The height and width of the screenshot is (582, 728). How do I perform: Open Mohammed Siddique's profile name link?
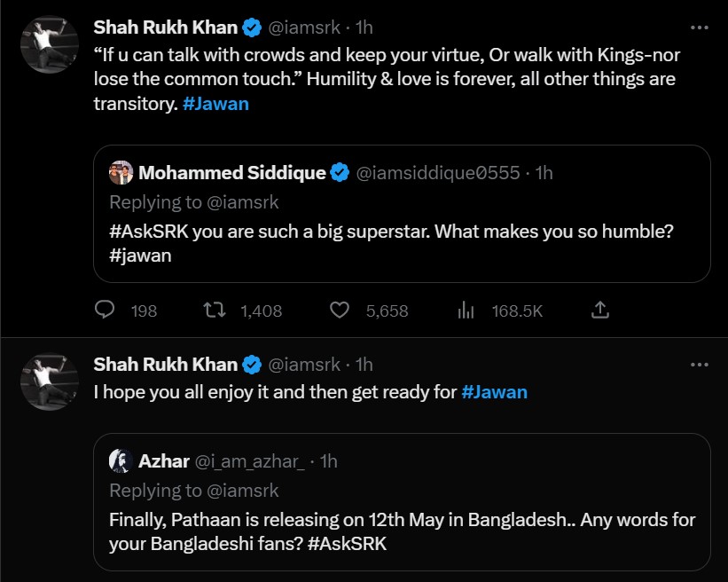point(232,173)
